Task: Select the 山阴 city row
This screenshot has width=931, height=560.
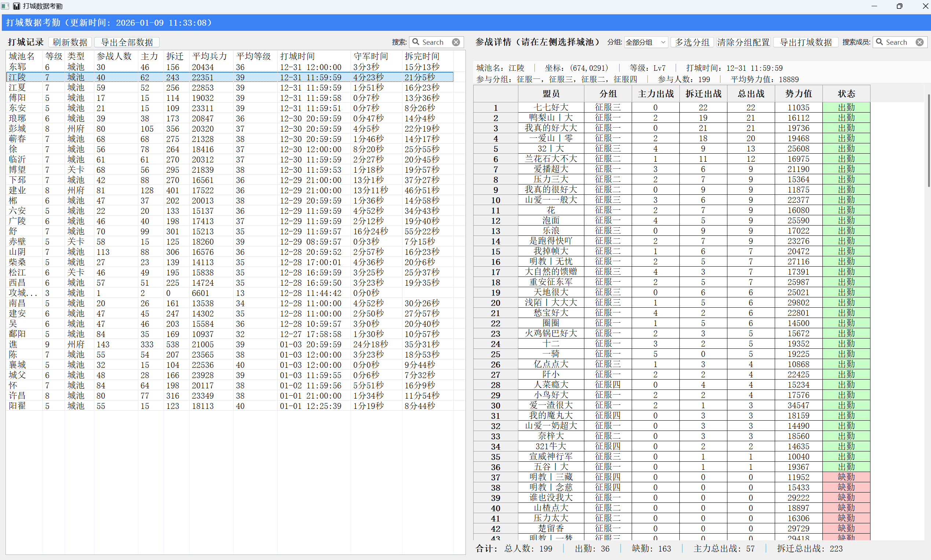Action: click(x=230, y=252)
